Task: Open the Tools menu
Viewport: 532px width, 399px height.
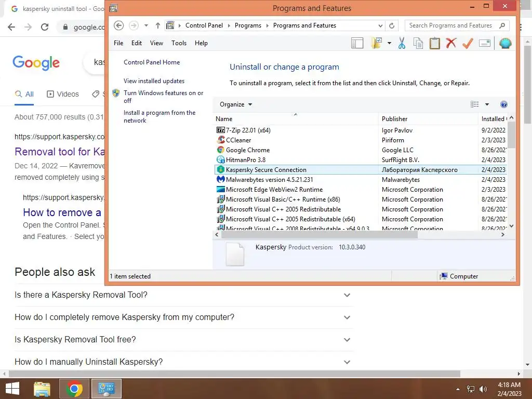Action: point(179,43)
